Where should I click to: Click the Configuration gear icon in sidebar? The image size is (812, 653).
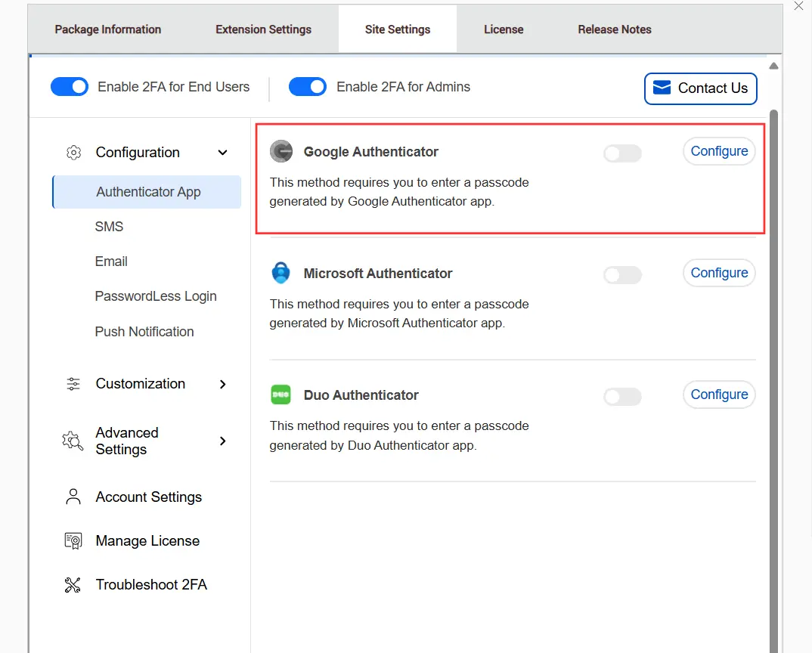pyautogui.click(x=73, y=153)
